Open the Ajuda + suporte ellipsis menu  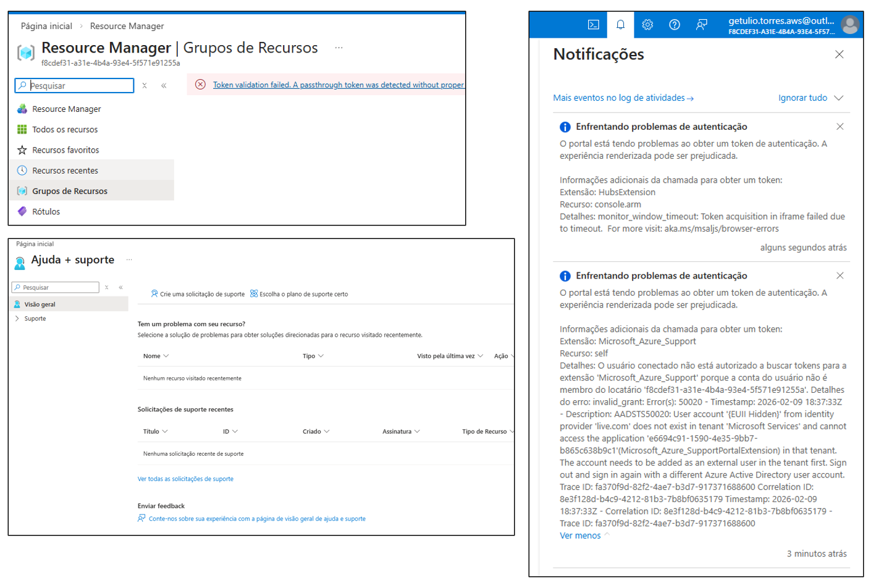(129, 259)
